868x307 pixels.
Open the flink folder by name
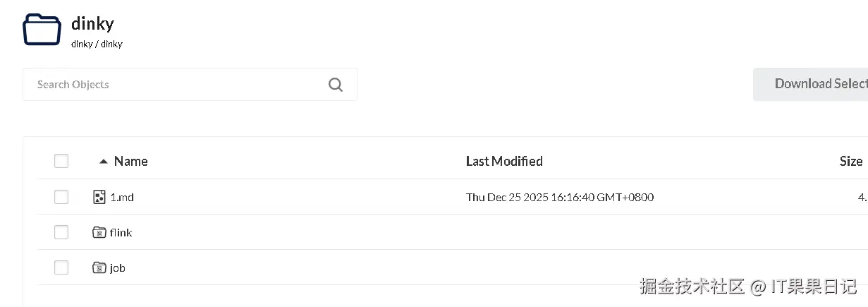click(121, 233)
